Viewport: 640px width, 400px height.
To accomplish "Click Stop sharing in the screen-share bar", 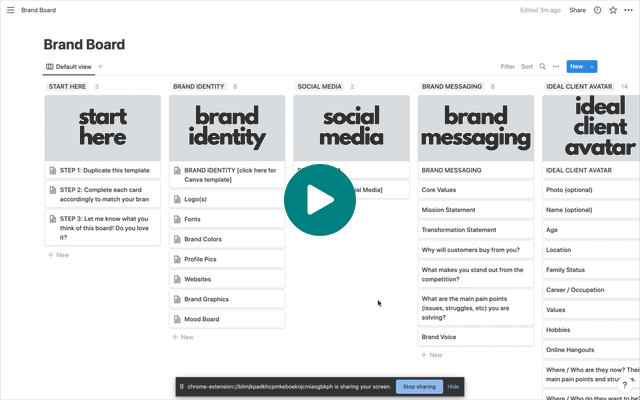I will [419, 387].
